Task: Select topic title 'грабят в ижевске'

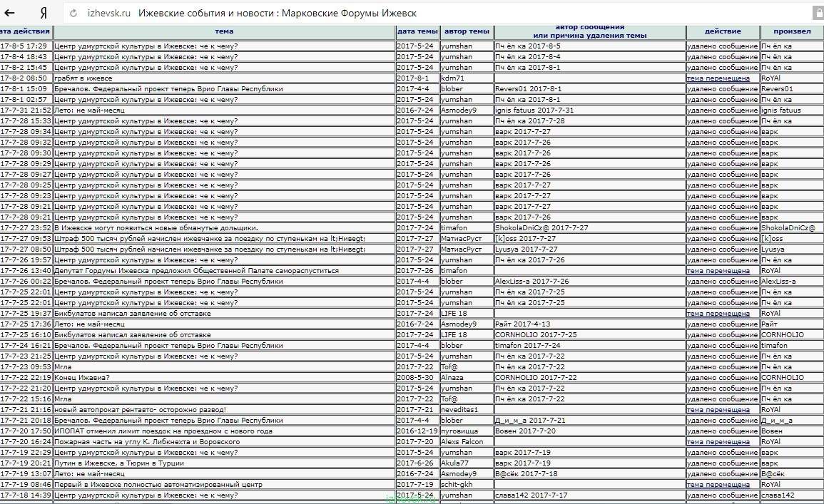Action: point(83,78)
